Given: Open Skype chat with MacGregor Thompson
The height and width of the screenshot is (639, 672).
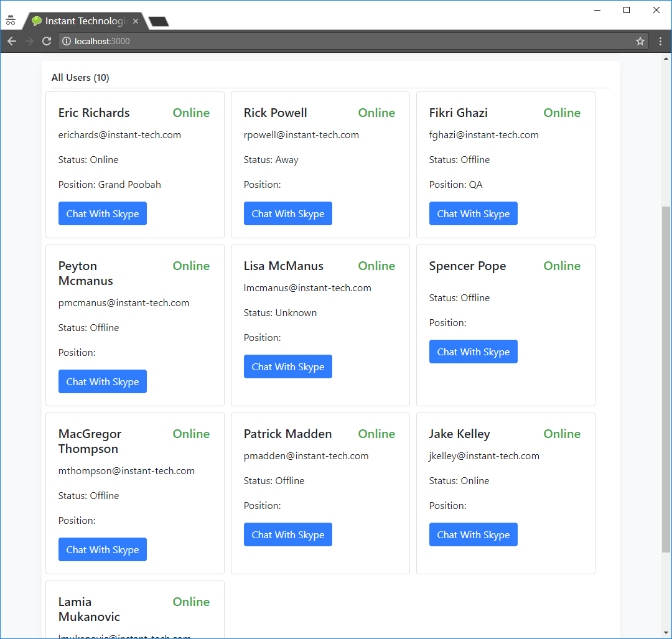Looking at the screenshot, I should tap(103, 549).
